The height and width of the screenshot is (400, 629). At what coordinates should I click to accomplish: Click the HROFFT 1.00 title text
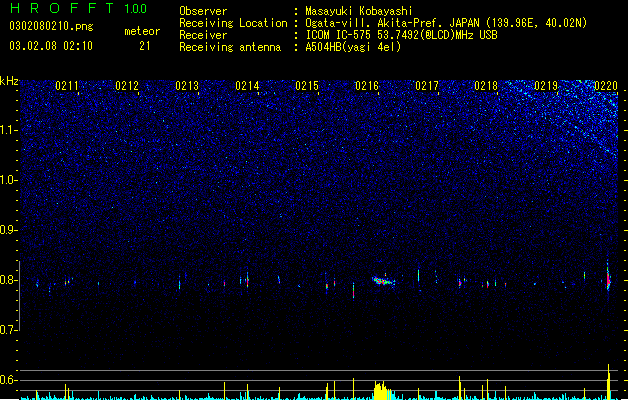pos(79,8)
